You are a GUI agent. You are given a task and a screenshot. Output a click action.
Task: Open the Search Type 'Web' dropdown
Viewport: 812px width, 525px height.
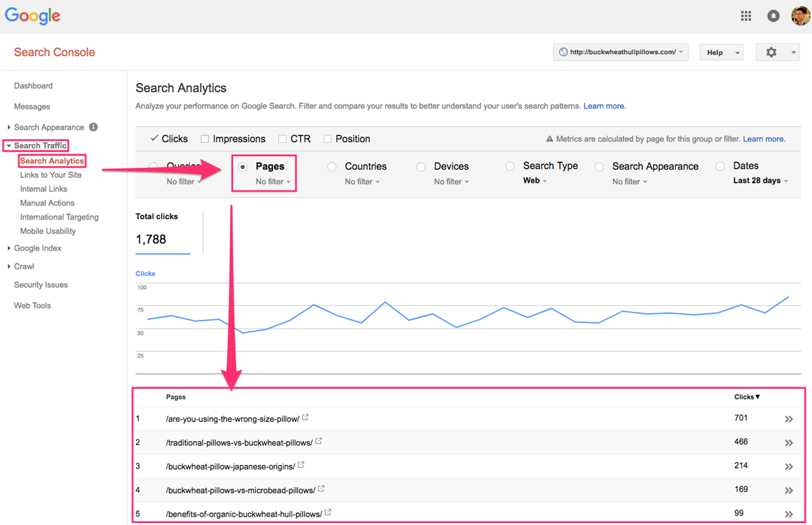click(535, 180)
